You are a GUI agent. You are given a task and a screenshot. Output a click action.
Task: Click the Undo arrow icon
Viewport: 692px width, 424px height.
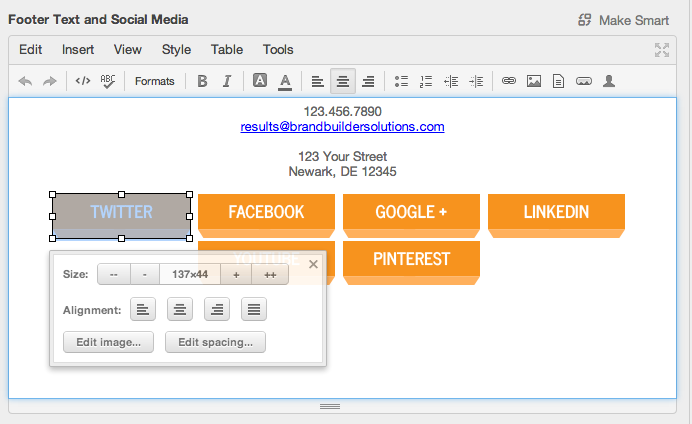point(25,81)
